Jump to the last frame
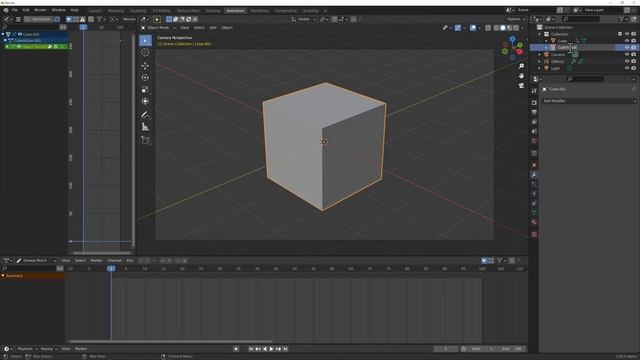The width and height of the screenshot is (640, 360). click(x=285, y=349)
